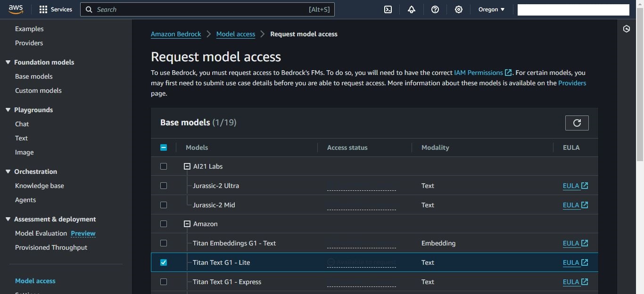Image resolution: width=644 pixels, height=294 pixels.
Task: Click the Models column header
Action: [x=197, y=147]
